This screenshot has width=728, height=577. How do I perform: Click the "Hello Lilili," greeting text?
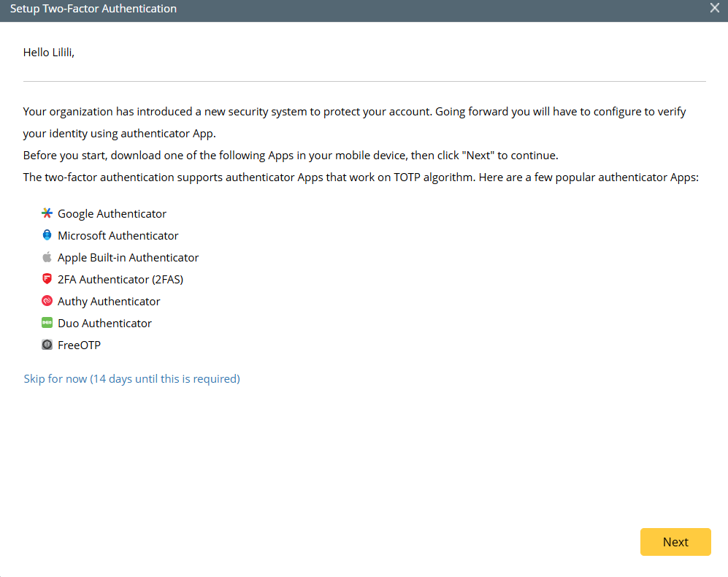click(x=49, y=52)
